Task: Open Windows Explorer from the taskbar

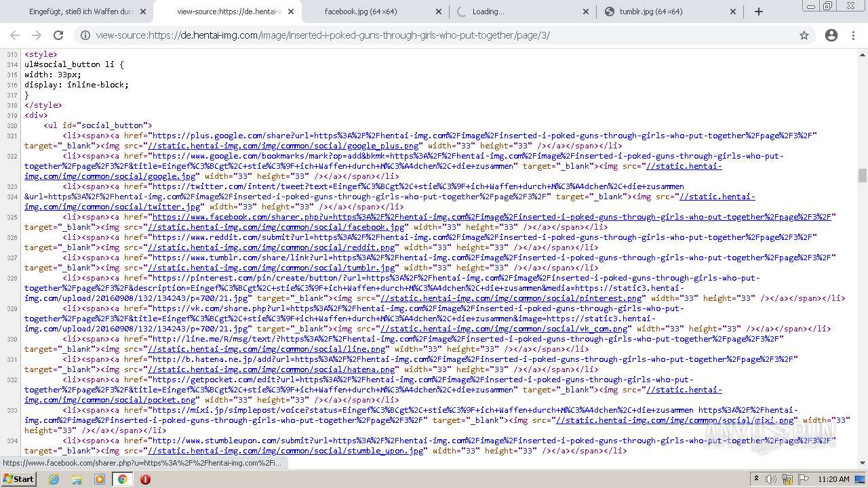Action: tap(77, 479)
